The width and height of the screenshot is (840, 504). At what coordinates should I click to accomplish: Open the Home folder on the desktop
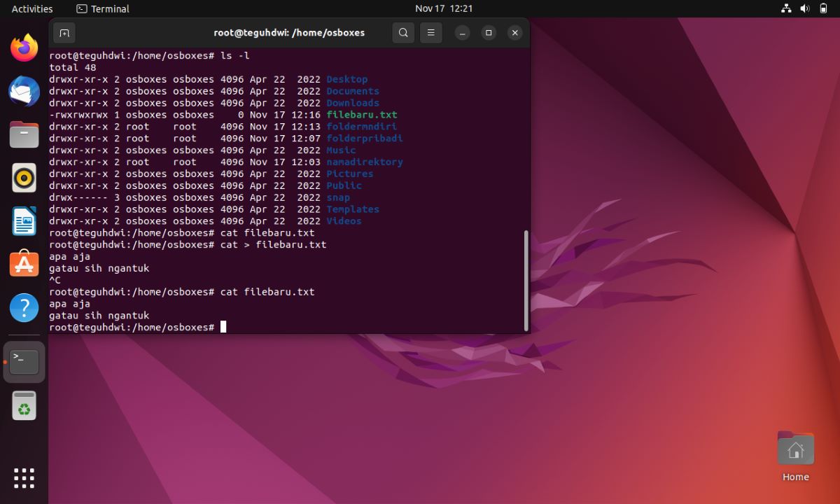click(x=795, y=456)
